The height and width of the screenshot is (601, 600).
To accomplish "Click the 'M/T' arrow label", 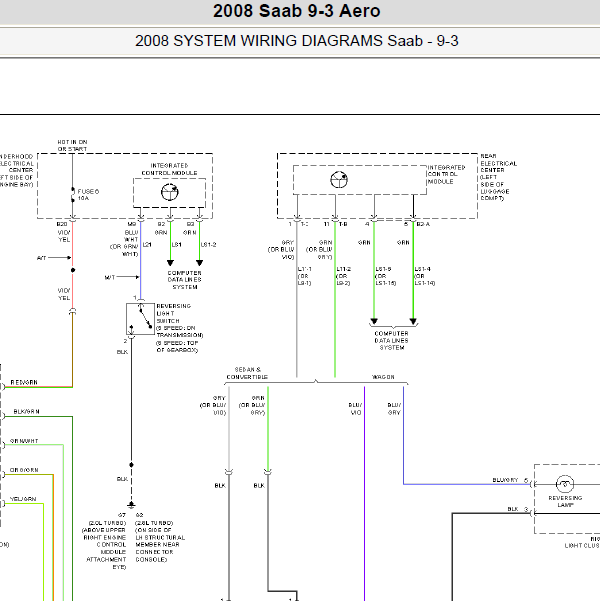I will point(110,277).
